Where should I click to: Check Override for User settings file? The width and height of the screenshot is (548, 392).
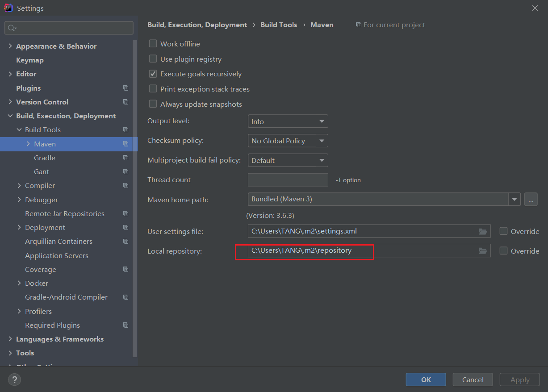pos(504,231)
